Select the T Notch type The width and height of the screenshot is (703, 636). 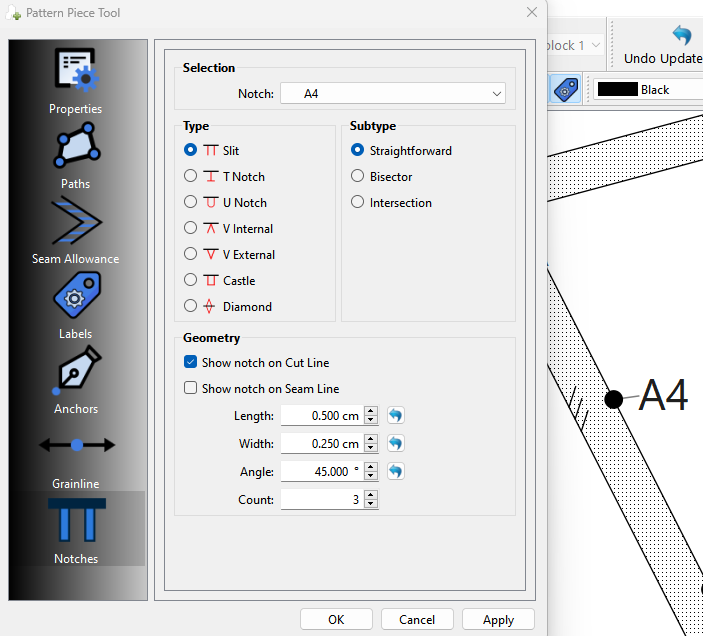pos(191,177)
